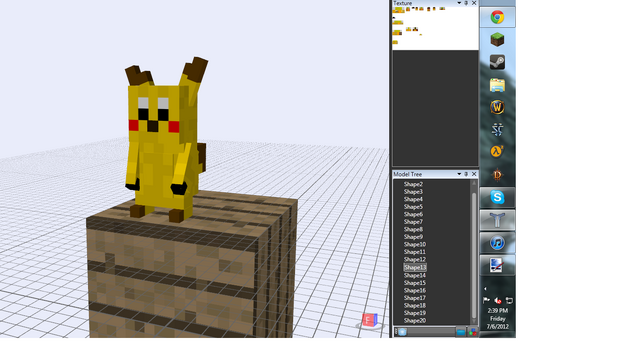Image resolution: width=640 pixels, height=361 pixels.
Task: Select Shape8 in Model Tree
Action: coord(413,230)
